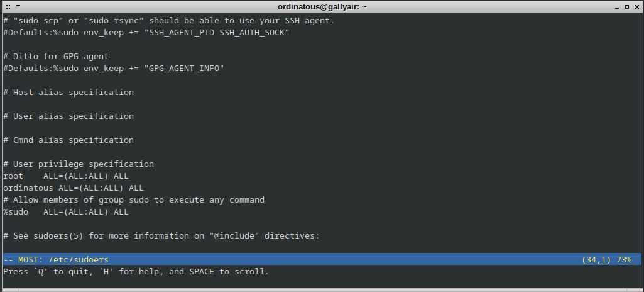Click the '# User alias specification' comment
The image size is (644, 292).
pos(68,116)
